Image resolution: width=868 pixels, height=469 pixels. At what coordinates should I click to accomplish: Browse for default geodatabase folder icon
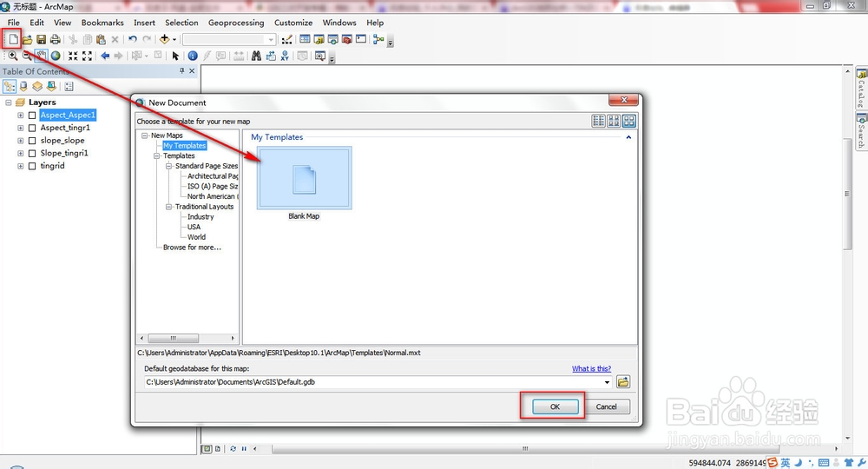tap(622, 381)
